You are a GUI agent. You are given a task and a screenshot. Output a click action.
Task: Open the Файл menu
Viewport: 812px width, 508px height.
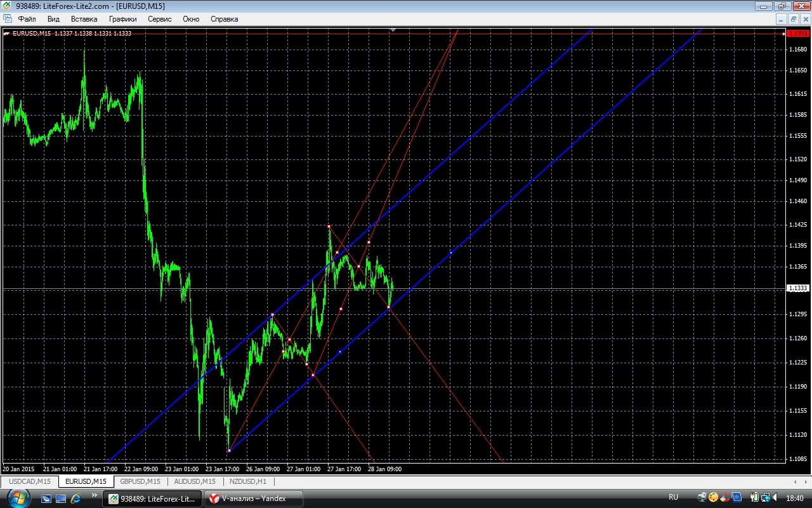click(27, 19)
